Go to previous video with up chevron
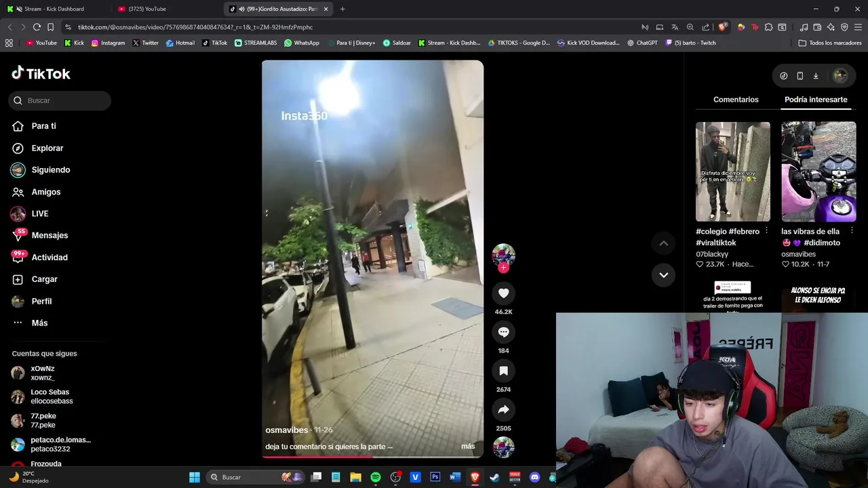The height and width of the screenshot is (488, 868). (x=663, y=243)
